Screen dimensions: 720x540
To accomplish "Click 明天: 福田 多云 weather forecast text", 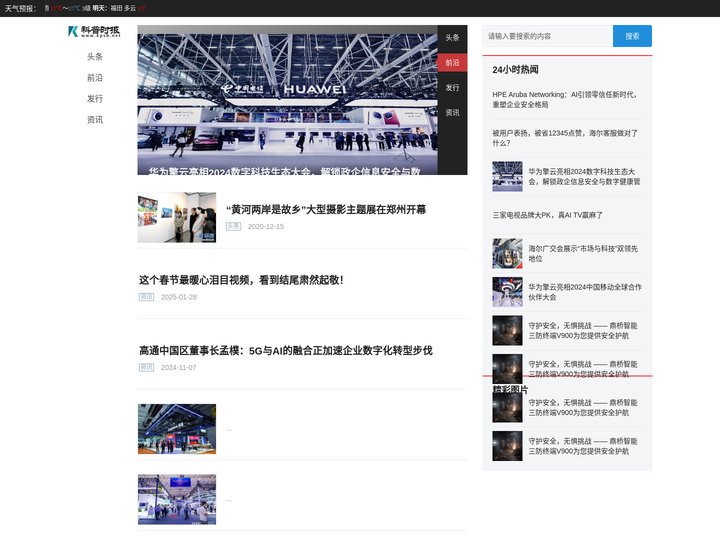I will 114,8.
